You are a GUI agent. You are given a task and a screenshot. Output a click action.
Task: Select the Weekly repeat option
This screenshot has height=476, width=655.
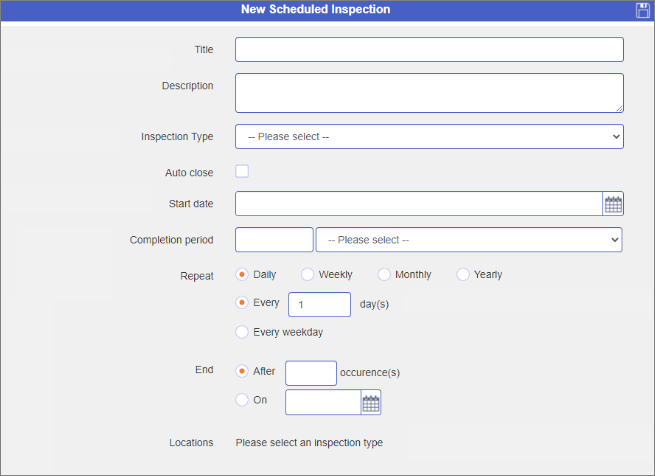click(307, 275)
